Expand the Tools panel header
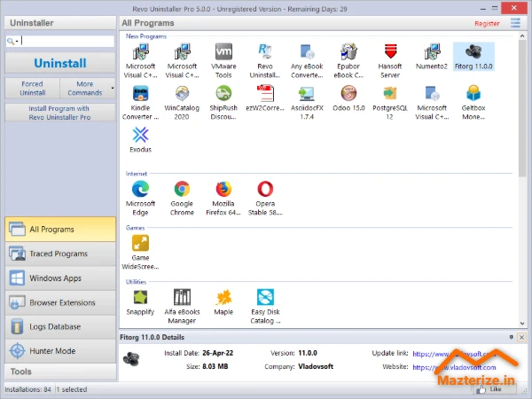 pyautogui.click(x=60, y=372)
